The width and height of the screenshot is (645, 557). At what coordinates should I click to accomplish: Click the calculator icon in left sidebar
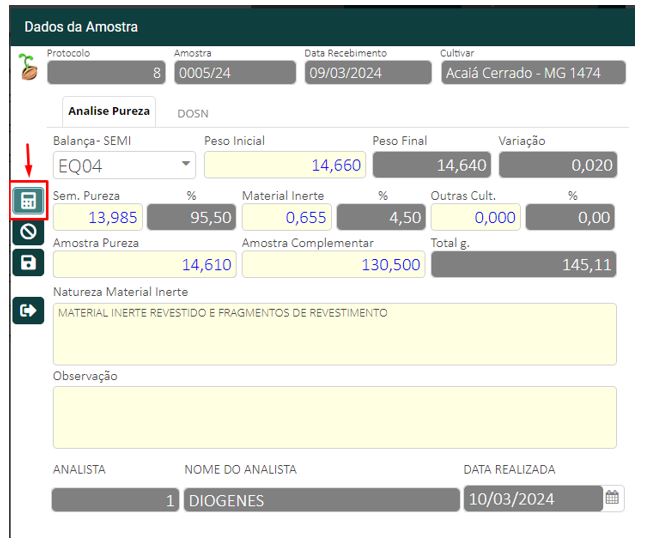(x=28, y=201)
